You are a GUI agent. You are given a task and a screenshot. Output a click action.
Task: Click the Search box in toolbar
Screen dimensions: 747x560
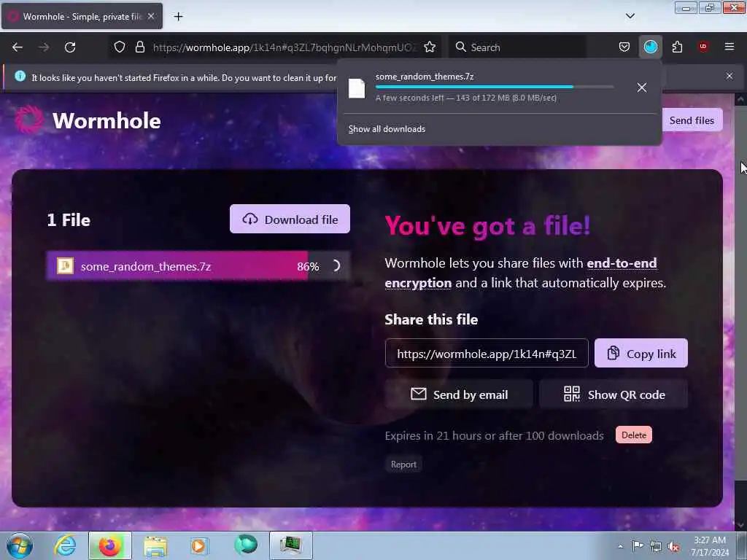pyautogui.click(x=517, y=47)
